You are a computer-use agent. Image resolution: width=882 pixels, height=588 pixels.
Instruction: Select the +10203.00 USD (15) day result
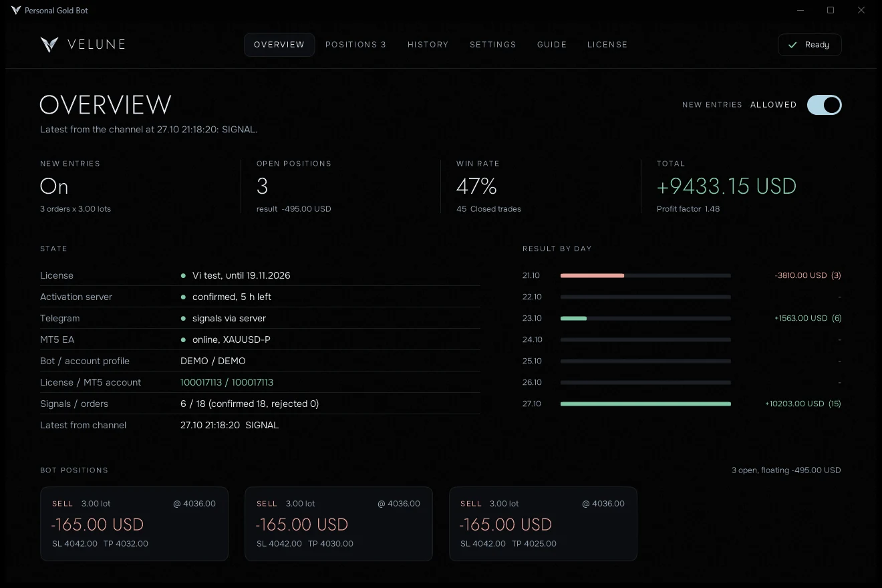click(803, 404)
